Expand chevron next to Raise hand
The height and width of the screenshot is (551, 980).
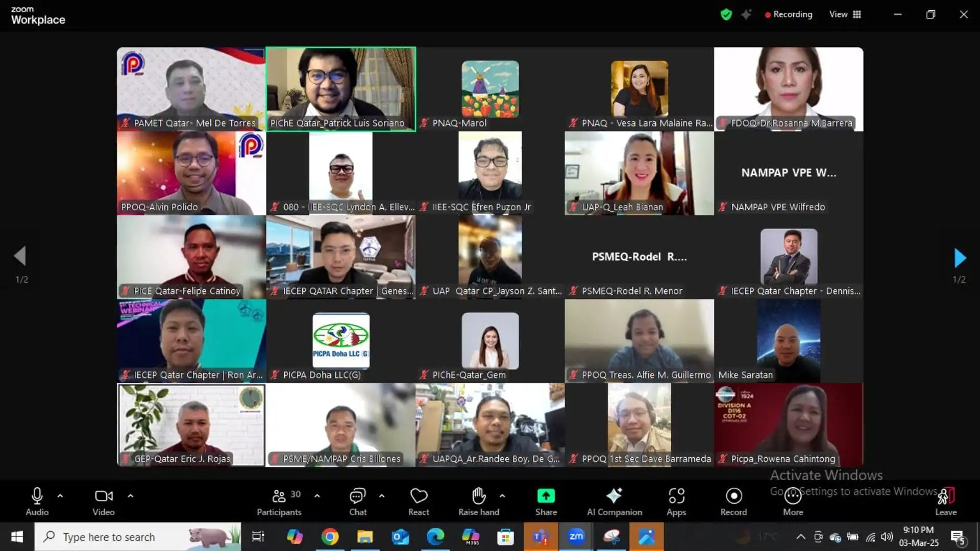(502, 495)
